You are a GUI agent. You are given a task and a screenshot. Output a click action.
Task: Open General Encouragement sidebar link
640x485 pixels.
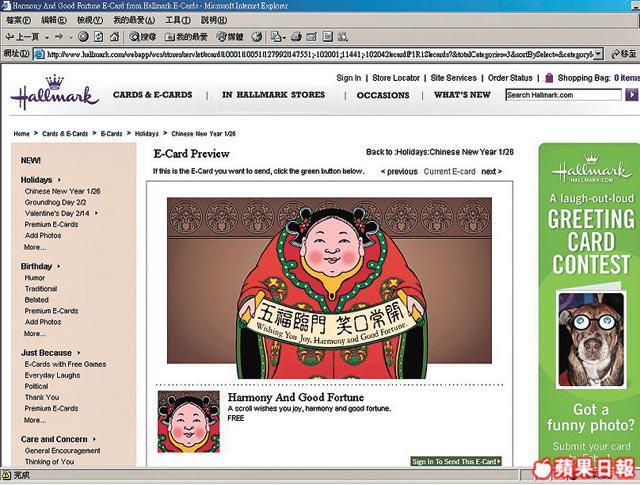coord(62,451)
